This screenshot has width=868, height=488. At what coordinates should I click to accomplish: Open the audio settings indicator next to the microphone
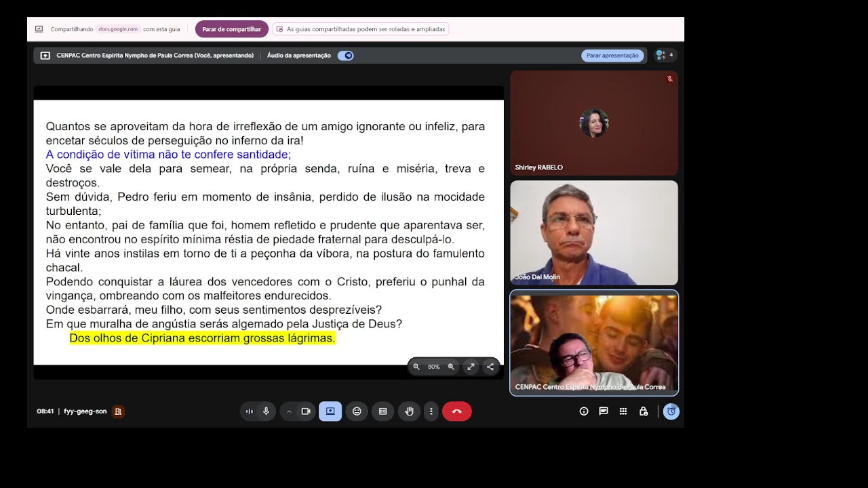click(250, 411)
